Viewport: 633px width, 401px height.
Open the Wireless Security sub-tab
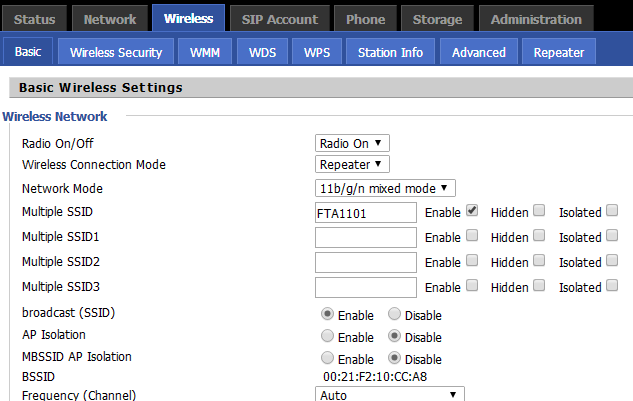click(116, 52)
